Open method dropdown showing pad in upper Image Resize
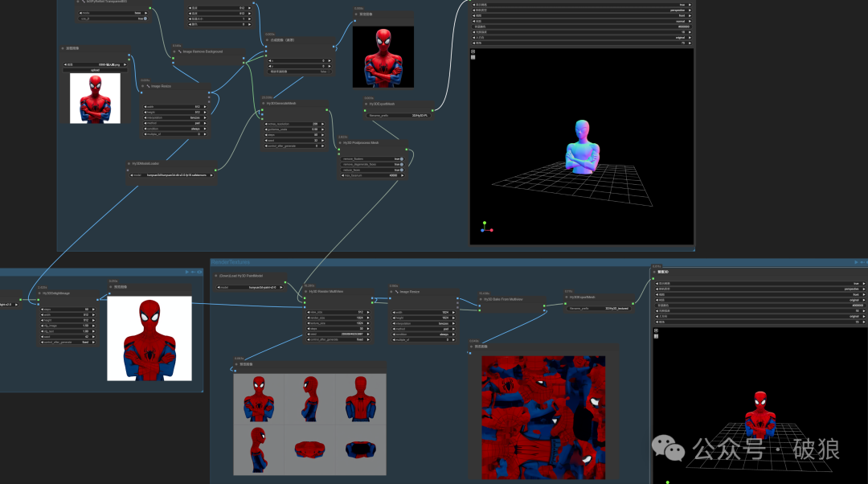 [x=175, y=123]
